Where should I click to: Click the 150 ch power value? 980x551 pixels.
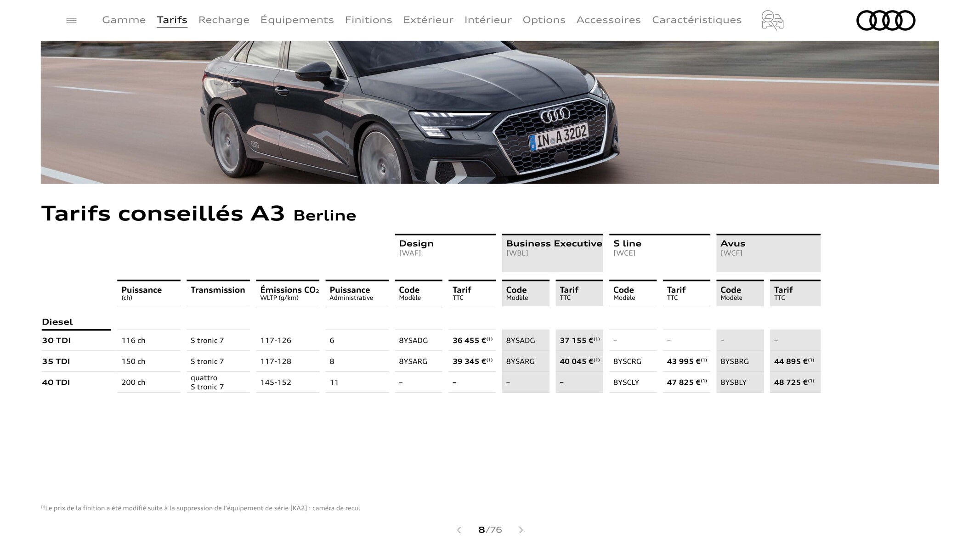(x=133, y=361)
